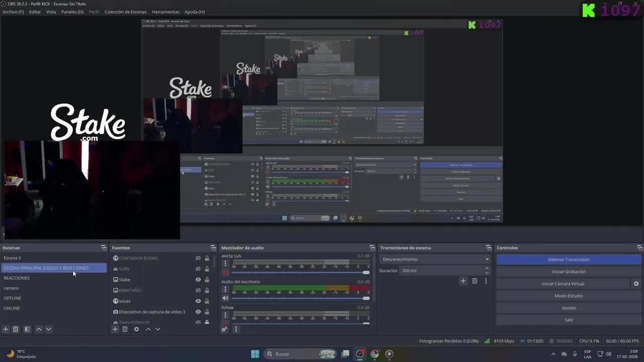Undock the Fuentes panel

click(x=213, y=248)
